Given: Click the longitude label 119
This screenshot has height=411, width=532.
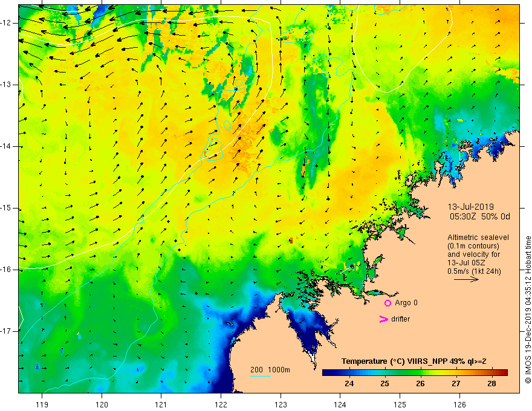Looking at the screenshot, I should pyautogui.click(x=42, y=404).
